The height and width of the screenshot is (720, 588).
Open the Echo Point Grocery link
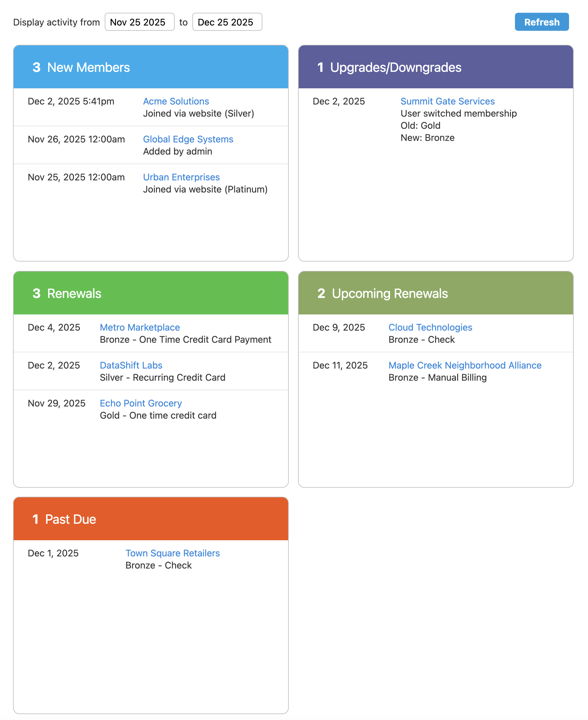[x=140, y=403]
